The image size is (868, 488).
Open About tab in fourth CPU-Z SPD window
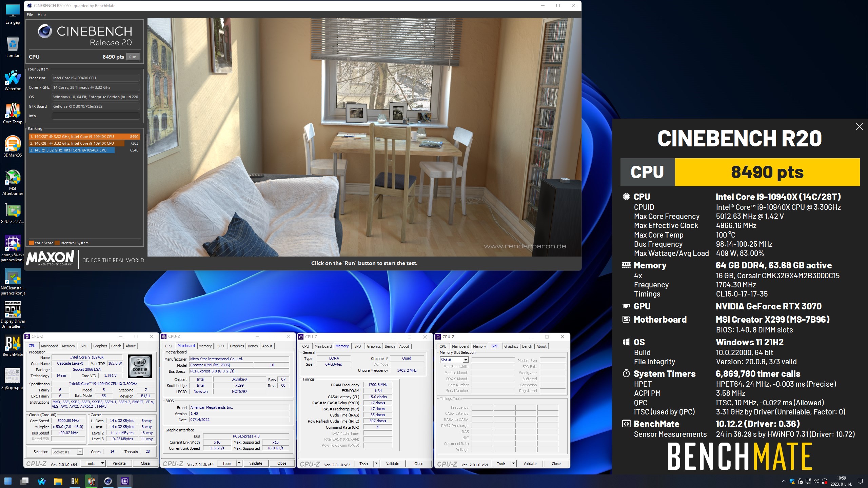point(541,346)
